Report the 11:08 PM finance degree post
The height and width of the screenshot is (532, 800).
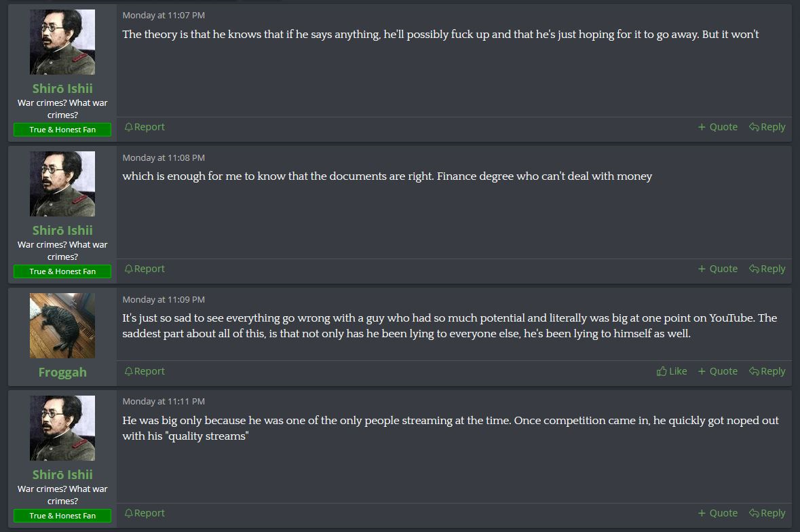tap(145, 269)
